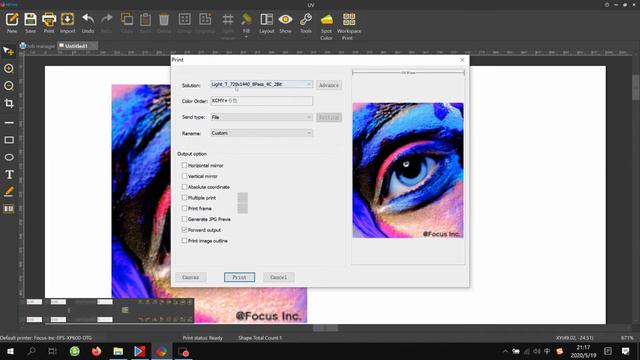Open Firefox from the taskbar
Image resolution: width=640 pixels, height=360 pixels.
point(96,351)
